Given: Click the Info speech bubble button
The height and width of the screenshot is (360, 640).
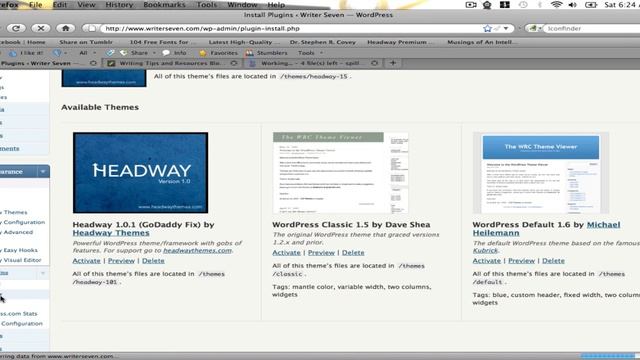Looking at the screenshot, I should 174,53.
